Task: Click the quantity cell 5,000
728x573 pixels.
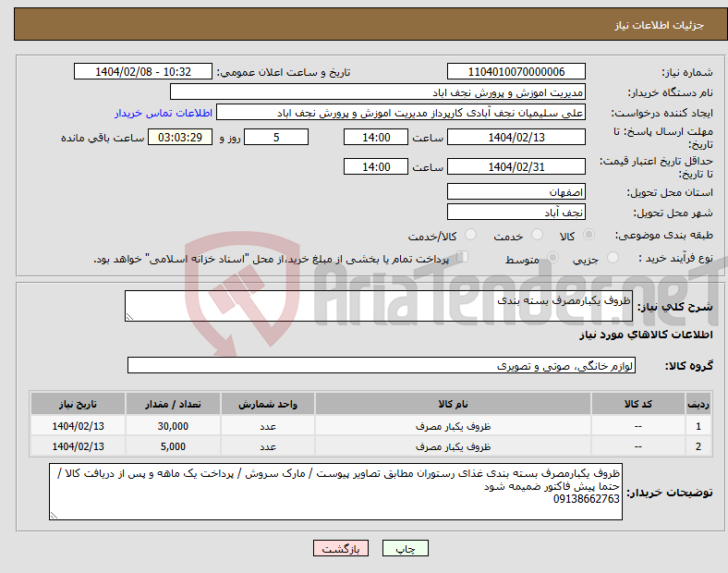Action: [x=173, y=446]
